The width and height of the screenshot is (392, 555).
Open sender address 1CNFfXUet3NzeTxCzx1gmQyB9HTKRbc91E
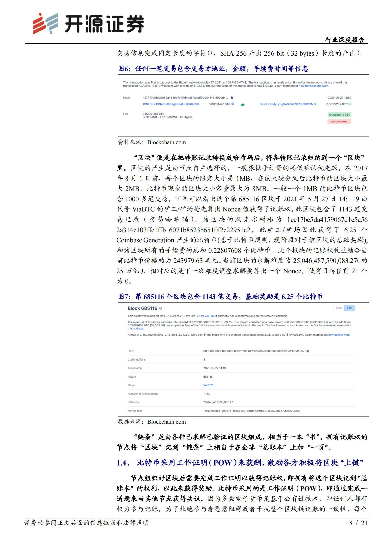pos(171,104)
